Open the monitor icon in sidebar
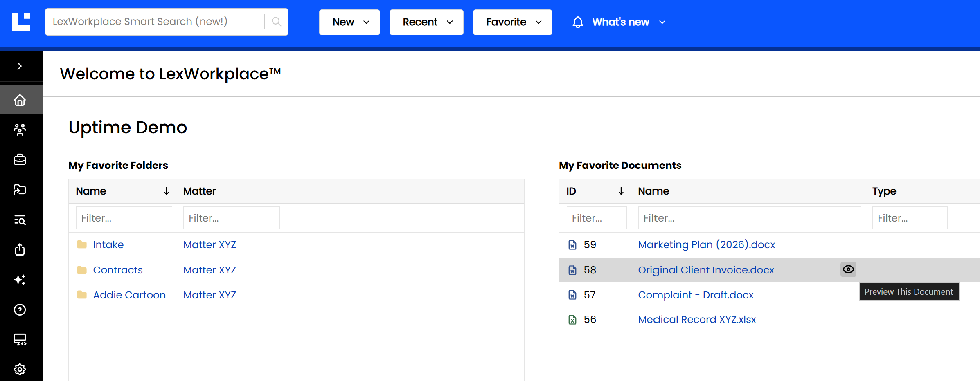The image size is (980, 381). 20,340
